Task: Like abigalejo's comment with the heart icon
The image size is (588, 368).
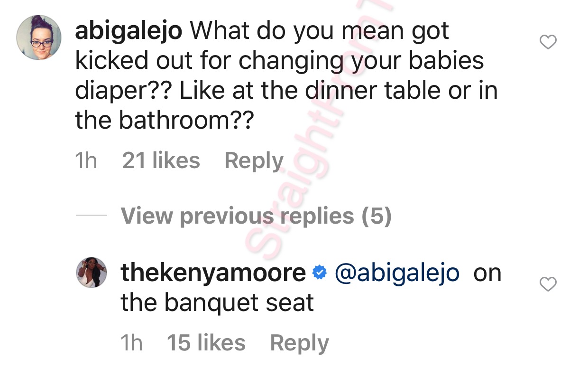Action: point(548,43)
